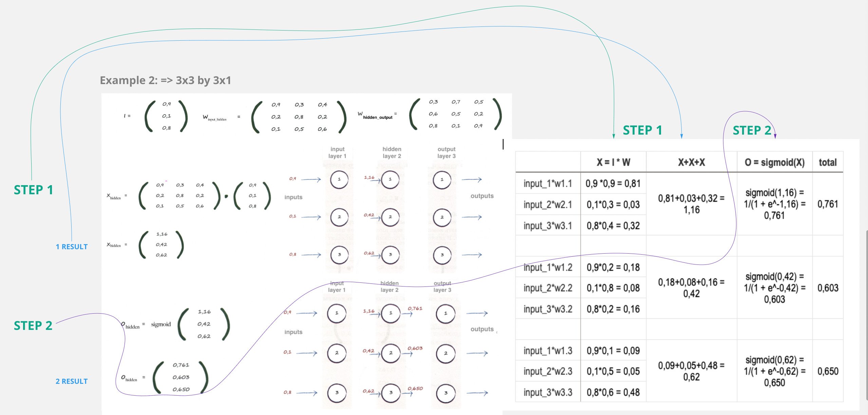Image resolution: width=868 pixels, height=415 pixels.
Task: Select the 'O = sigmoid(X)' header cell
Action: (x=774, y=162)
